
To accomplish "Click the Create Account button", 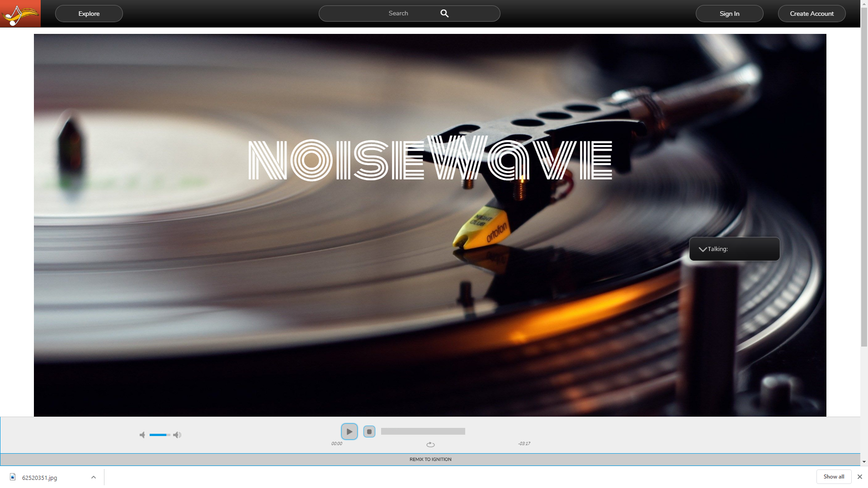I will pyautogui.click(x=811, y=14).
